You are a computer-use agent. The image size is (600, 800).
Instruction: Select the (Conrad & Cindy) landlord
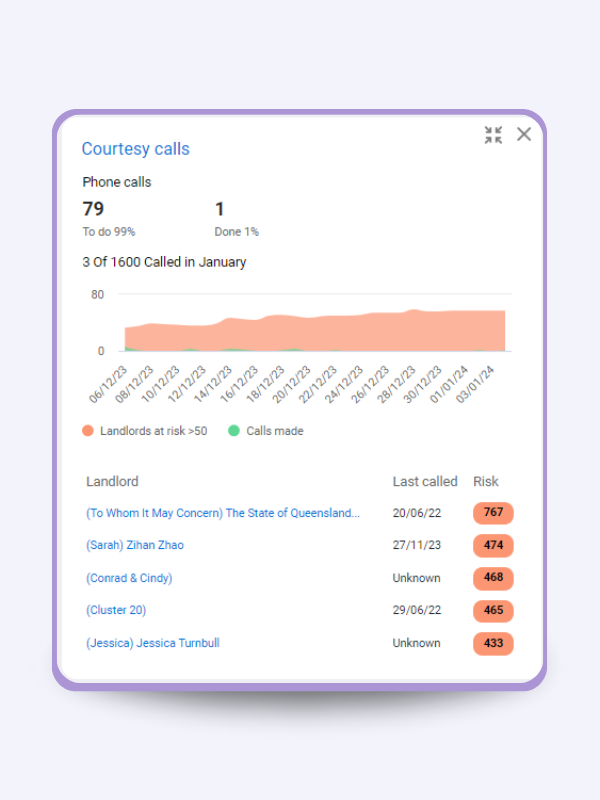click(x=129, y=578)
